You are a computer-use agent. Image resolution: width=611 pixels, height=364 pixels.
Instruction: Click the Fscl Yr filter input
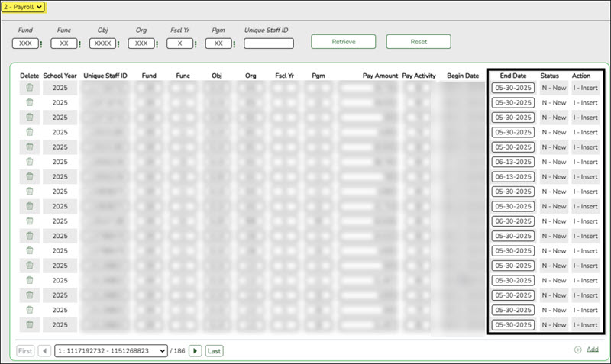pyautogui.click(x=179, y=43)
